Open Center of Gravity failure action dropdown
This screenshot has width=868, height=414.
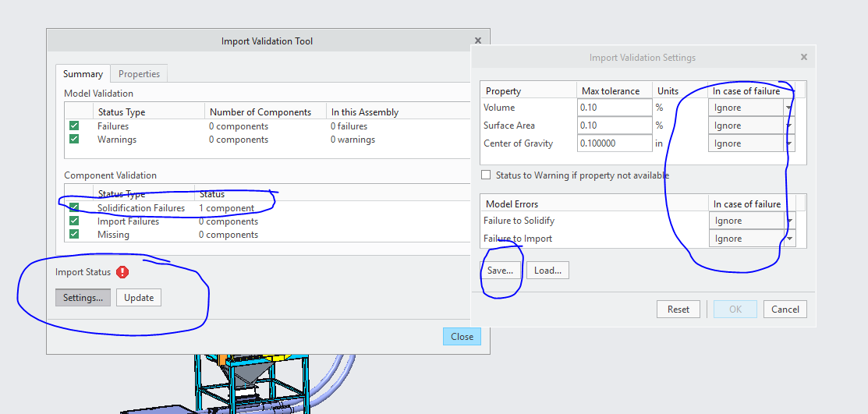pos(789,143)
